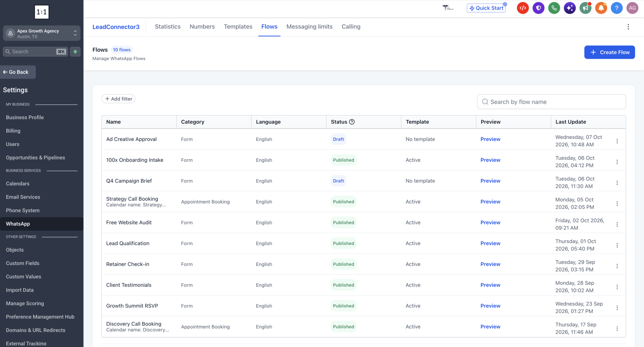Click the megaphone announcements icon
The image size is (644, 347).
pos(585,8)
